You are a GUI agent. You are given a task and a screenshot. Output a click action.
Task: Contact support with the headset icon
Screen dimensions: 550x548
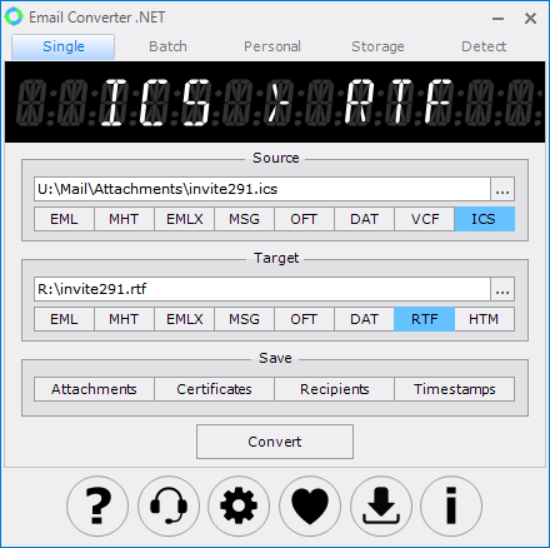(169, 506)
